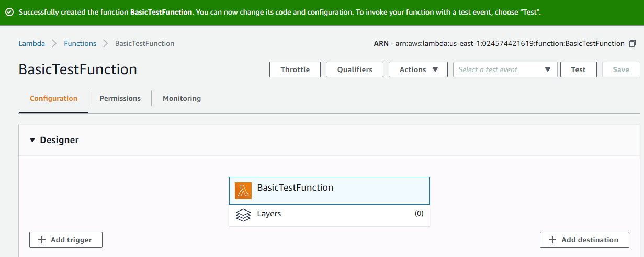Switch to the Configuration tab
644x257 pixels.
53,98
